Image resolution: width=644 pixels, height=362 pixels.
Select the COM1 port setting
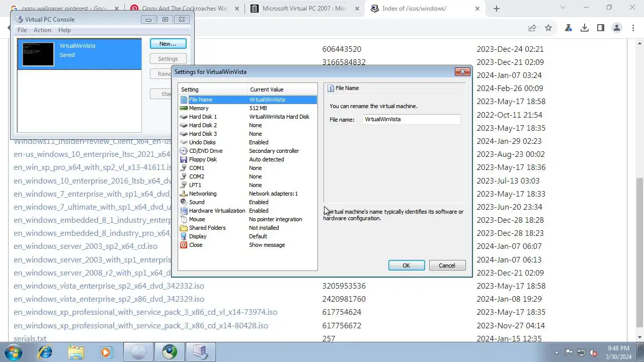click(x=248, y=168)
